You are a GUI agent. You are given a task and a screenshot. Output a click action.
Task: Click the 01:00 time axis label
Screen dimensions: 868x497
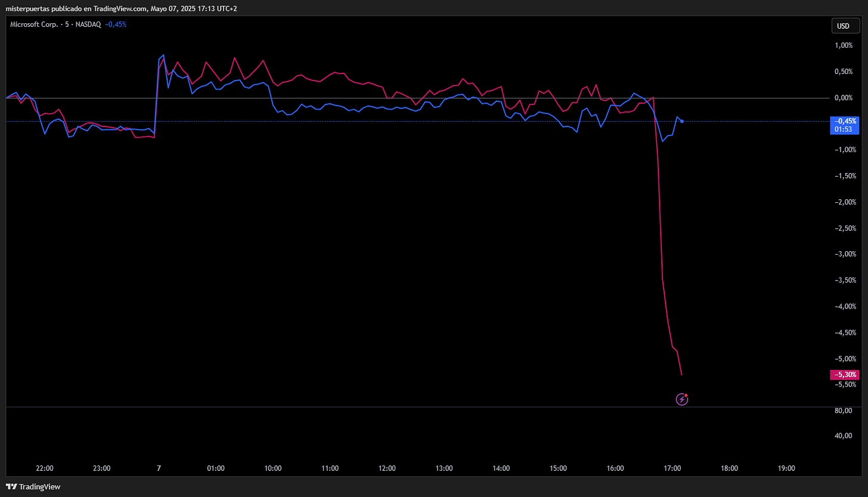point(216,468)
